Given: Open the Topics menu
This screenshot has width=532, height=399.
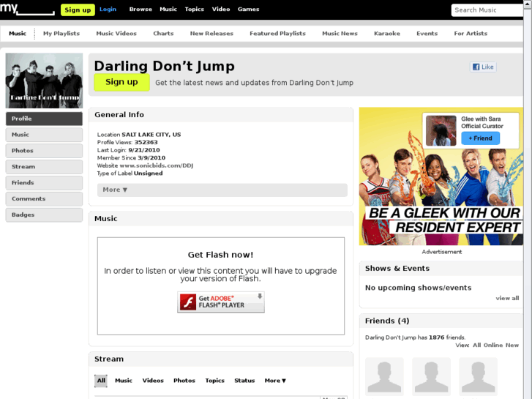Looking at the screenshot, I should click(x=195, y=10).
